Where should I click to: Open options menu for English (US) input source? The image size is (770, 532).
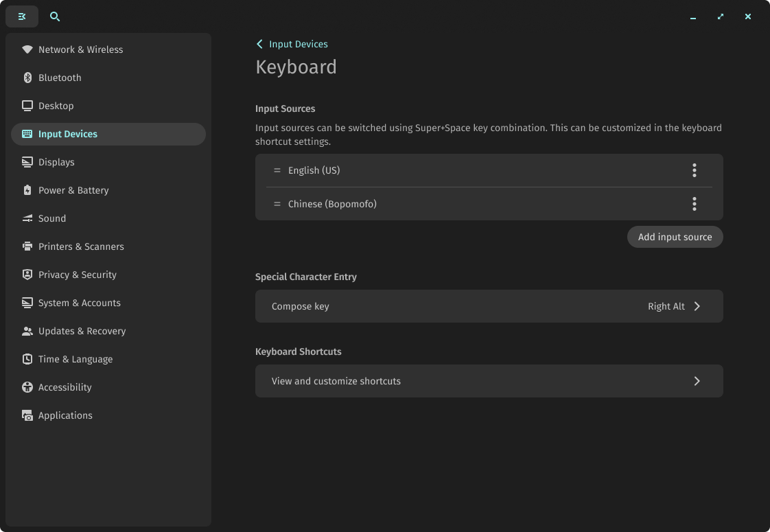pos(694,170)
